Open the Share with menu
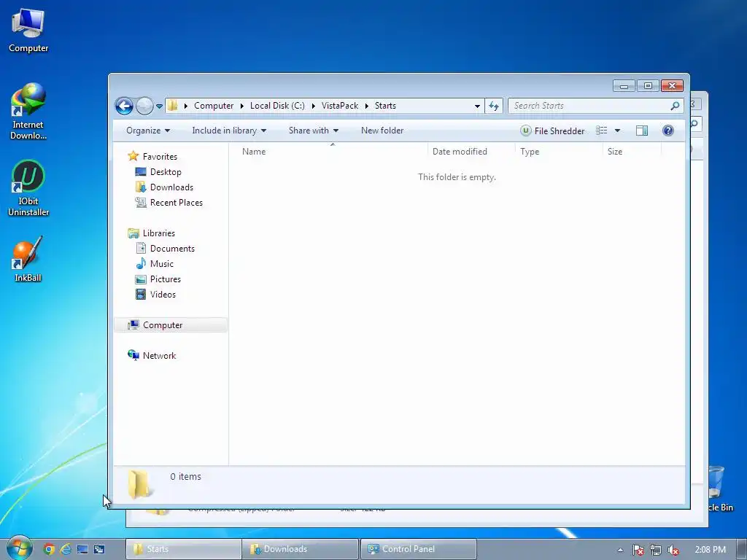This screenshot has width=747, height=560. click(314, 131)
